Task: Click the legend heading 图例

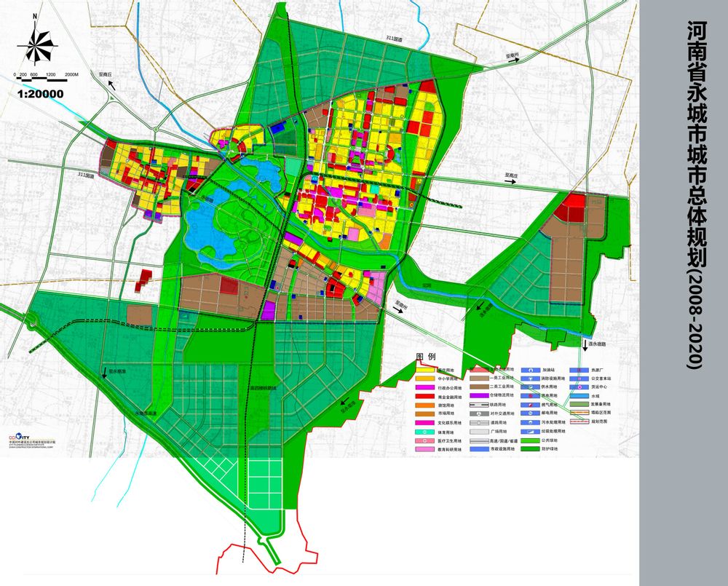Action: click(x=425, y=357)
